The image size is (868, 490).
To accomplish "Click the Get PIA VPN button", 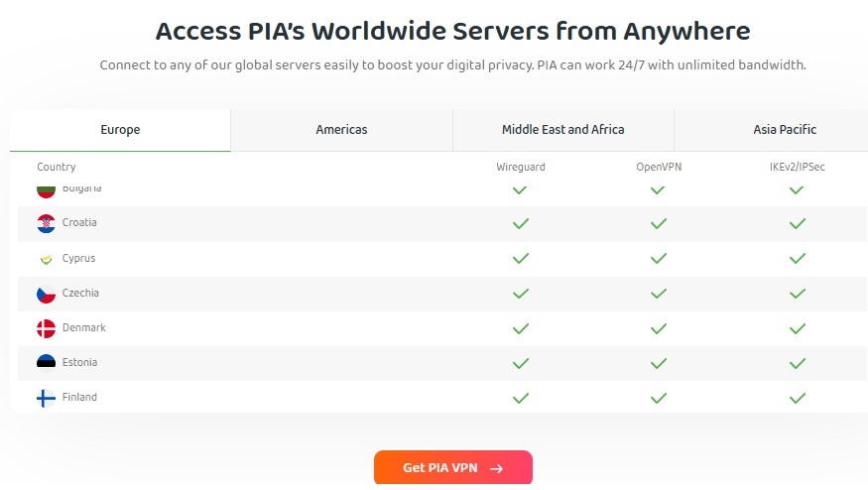I will pyautogui.click(x=452, y=468).
